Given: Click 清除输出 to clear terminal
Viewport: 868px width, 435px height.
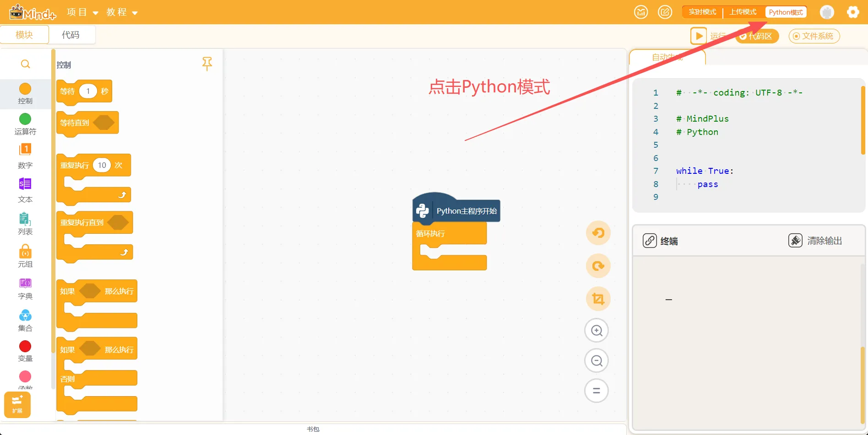Looking at the screenshot, I should point(815,241).
